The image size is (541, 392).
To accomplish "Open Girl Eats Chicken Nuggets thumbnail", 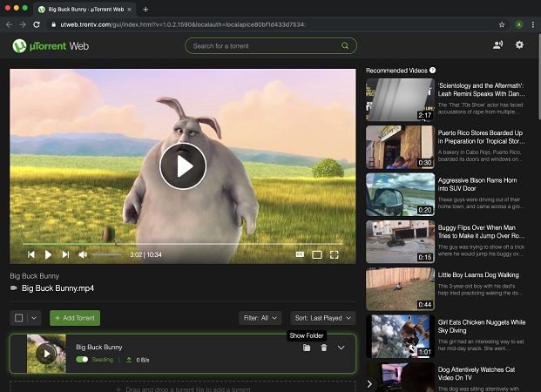I will pos(400,336).
